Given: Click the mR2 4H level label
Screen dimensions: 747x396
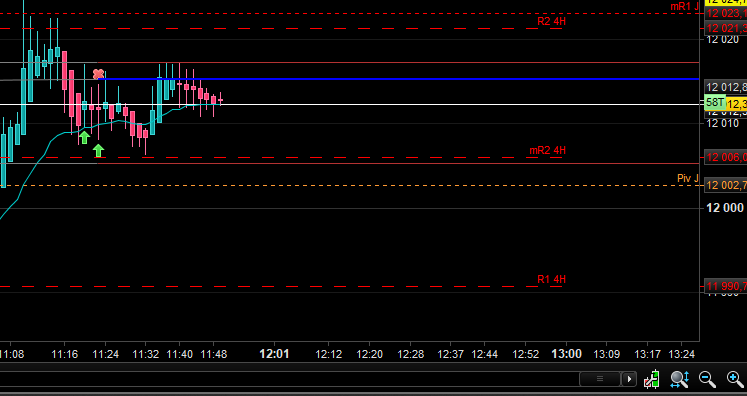Looking at the screenshot, I should (x=548, y=151).
